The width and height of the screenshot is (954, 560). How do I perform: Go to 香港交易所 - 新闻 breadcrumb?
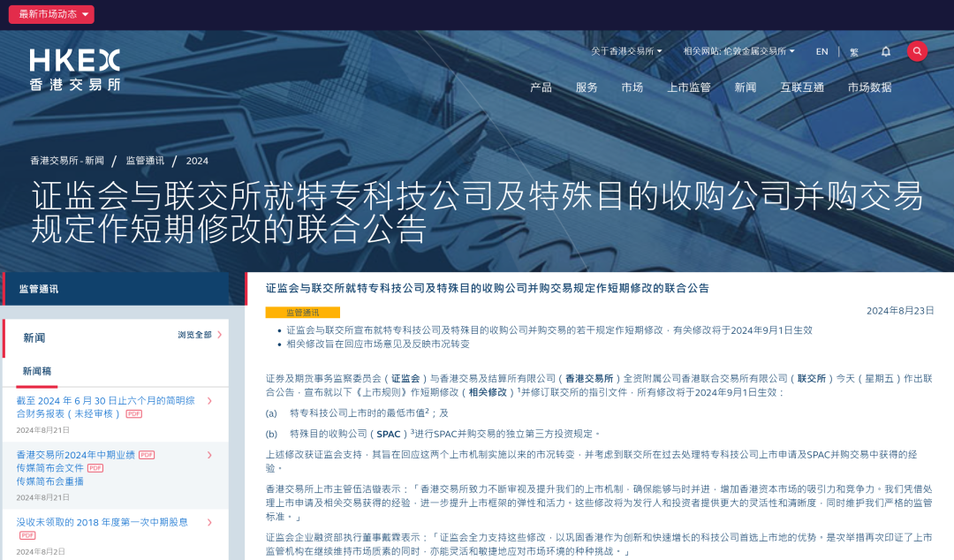tap(67, 161)
